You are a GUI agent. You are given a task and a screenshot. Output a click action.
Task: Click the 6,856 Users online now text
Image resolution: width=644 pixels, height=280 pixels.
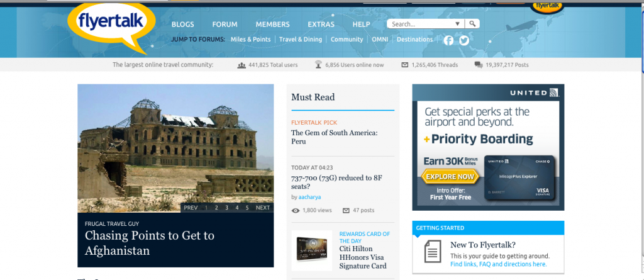pyautogui.click(x=355, y=65)
